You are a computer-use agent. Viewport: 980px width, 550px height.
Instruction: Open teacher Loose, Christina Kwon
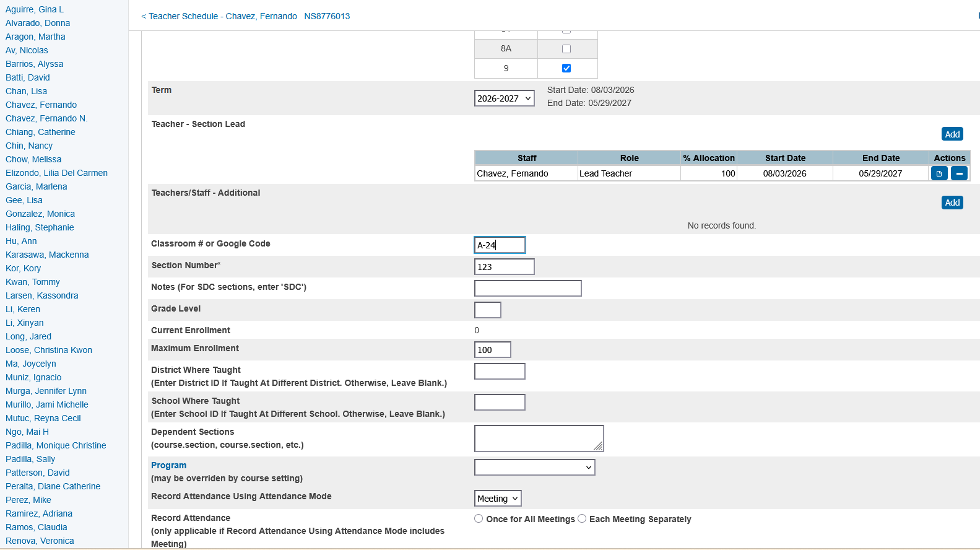[x=49, y=350]
